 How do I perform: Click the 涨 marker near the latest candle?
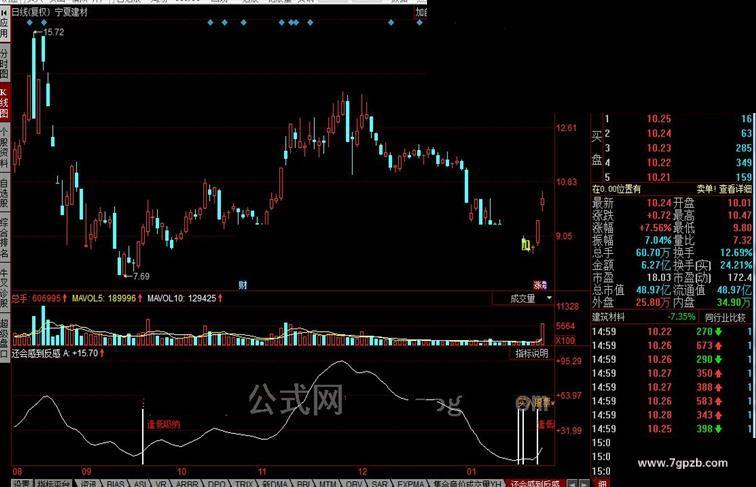tap(540, 285)
